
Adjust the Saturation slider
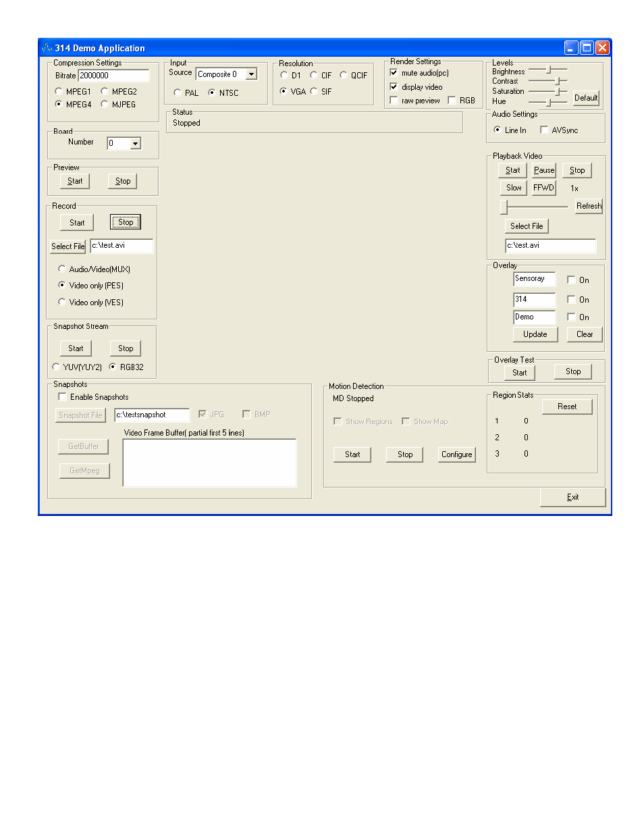point(558,91)
